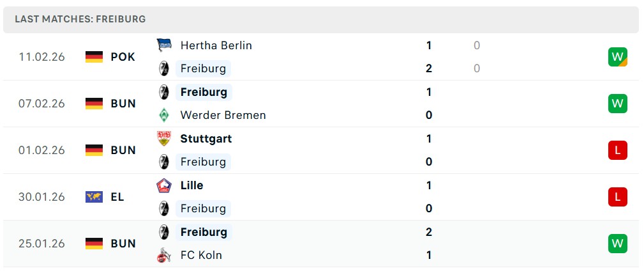Click the Stuttgart club crest
644x273 pixels.
[164, 139]
